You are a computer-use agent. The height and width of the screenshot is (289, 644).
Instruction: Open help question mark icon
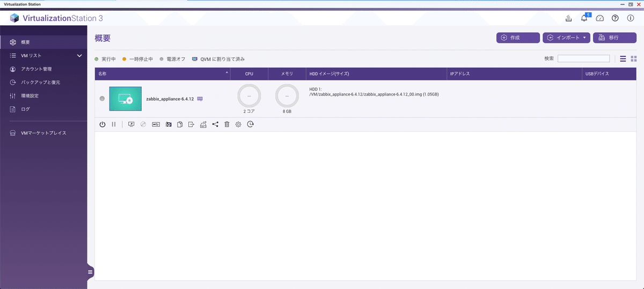[615, 18]
